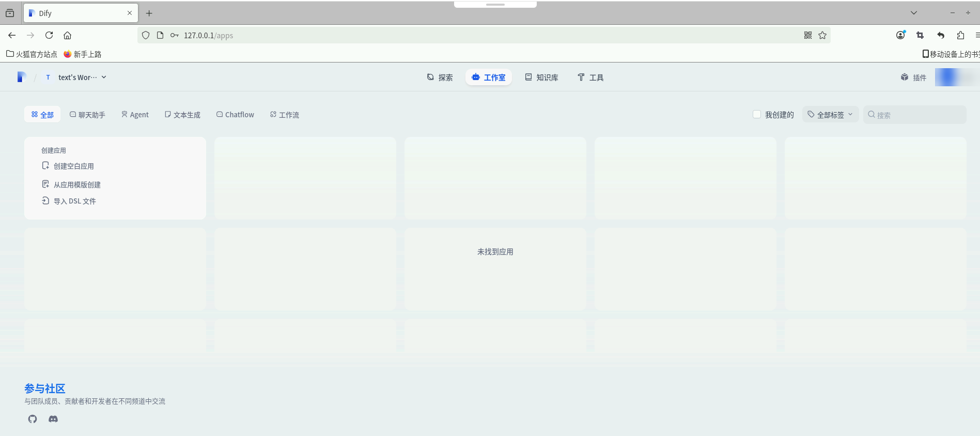
Task: Bookmark this page with star icon
Action: [x=822, y=35]
